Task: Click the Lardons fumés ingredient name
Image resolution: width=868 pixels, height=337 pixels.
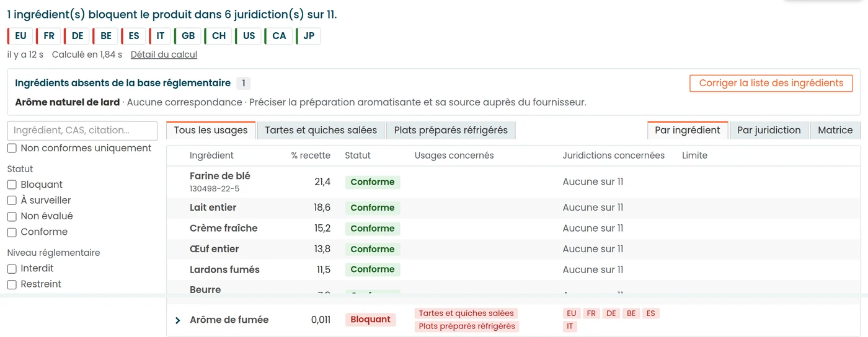Action: pyautogui.click(x=224, y=269)
